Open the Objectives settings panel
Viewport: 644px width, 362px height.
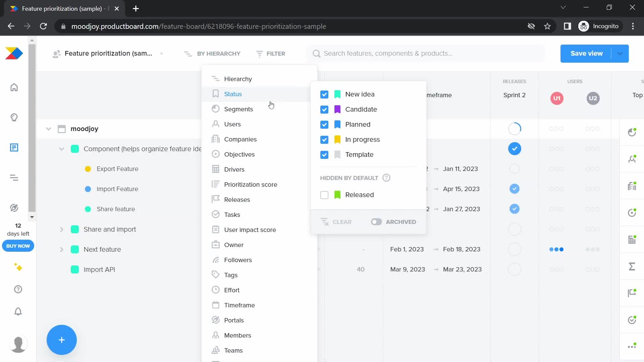point(239,154)
